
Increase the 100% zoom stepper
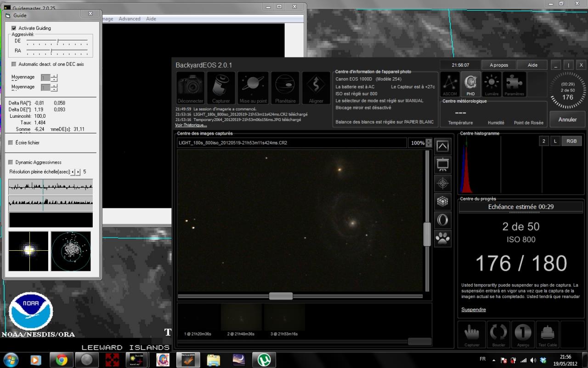pos(429,141)
